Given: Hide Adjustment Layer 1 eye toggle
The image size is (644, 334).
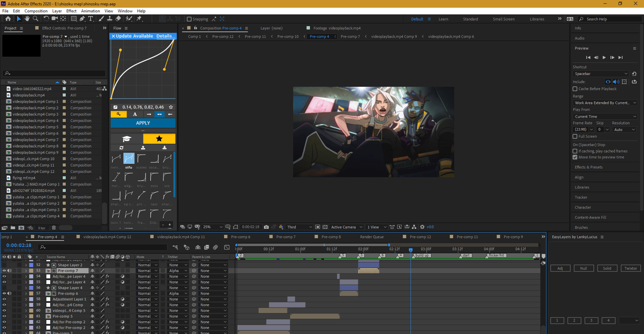Looking at the screenshot, I should (x=4, y=299).
